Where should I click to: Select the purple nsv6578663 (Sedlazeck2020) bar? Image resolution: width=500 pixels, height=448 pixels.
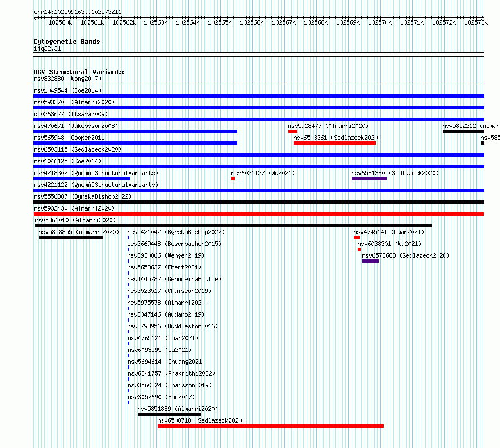(x=370, y=261)
